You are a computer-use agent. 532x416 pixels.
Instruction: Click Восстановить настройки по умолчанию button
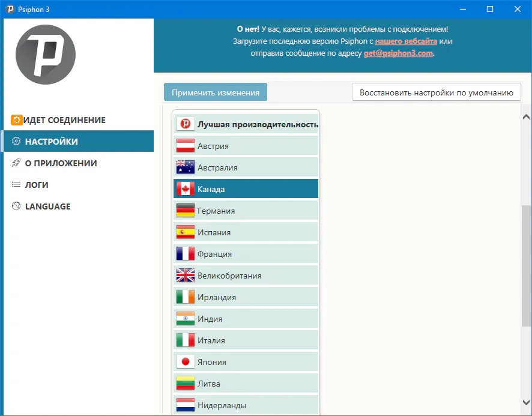point(437,92)
